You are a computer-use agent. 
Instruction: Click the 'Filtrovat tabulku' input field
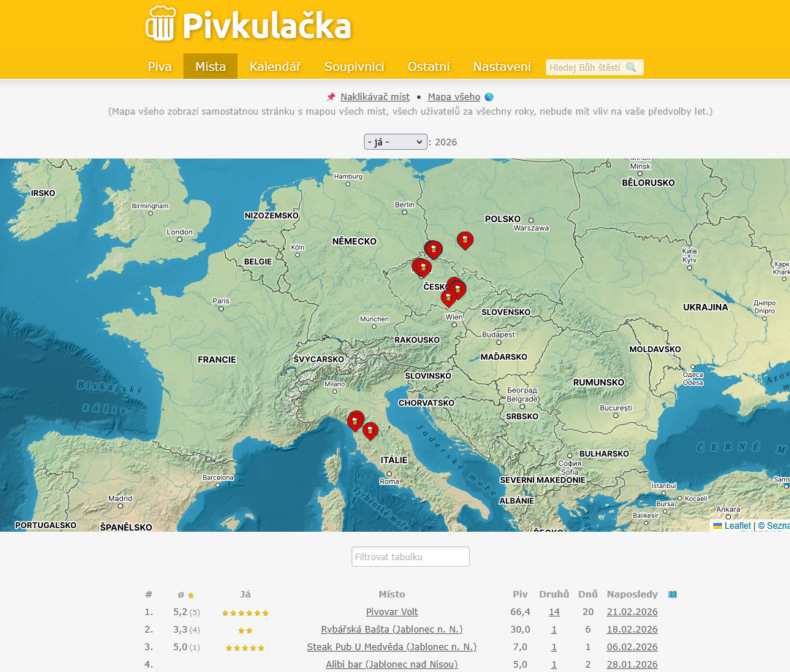tap(410, 556)
